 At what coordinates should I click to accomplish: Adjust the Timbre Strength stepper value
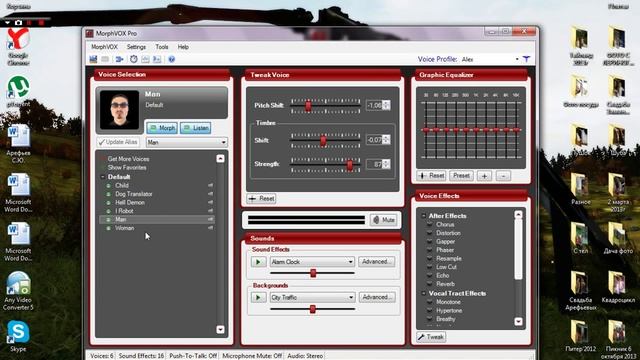(386, 164)
